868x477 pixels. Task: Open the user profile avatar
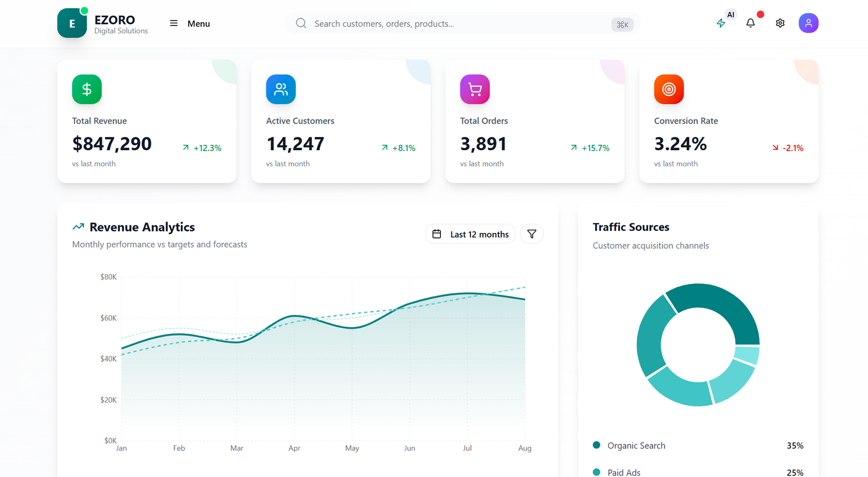point(808,23)
